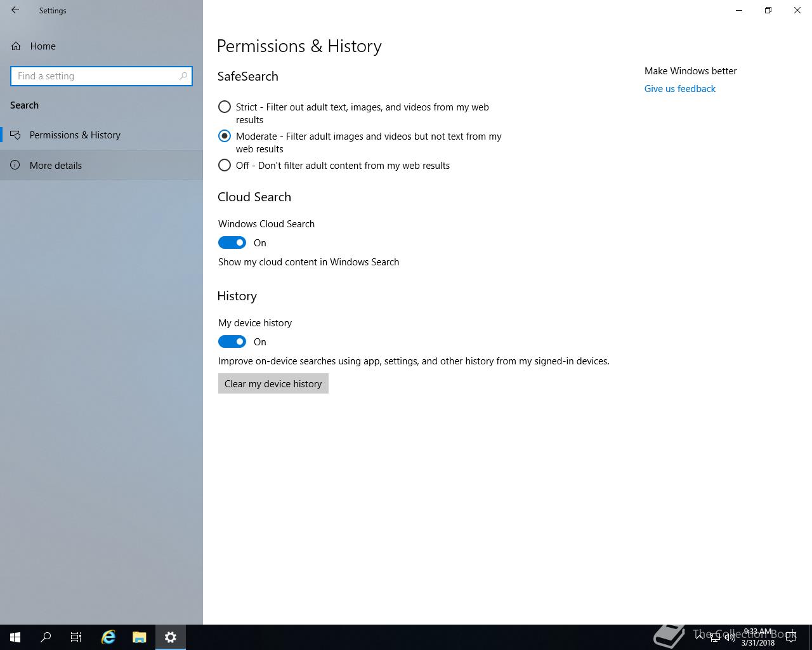Open taskbar Search
Image resolution: width=812 pixels, height=650 pixels.
pos(46,637)
